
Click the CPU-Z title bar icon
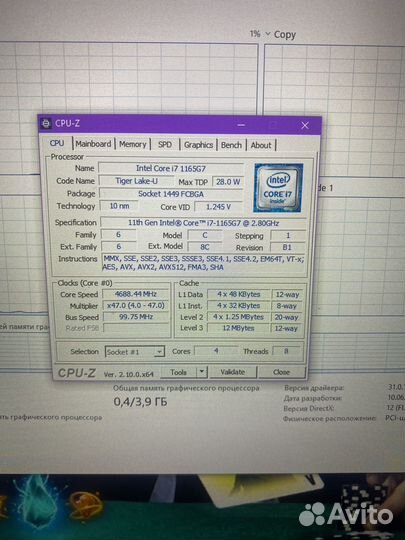(46, 123)
